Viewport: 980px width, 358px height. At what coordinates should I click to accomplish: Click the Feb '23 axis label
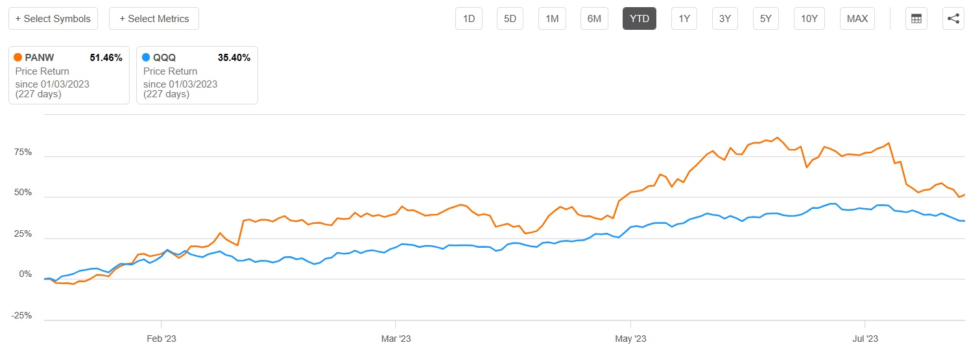pos(161,339)
